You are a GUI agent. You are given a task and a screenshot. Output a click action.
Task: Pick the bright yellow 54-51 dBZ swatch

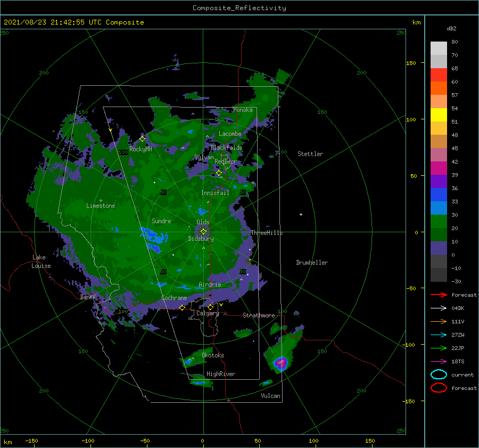(x=439, y=115)
